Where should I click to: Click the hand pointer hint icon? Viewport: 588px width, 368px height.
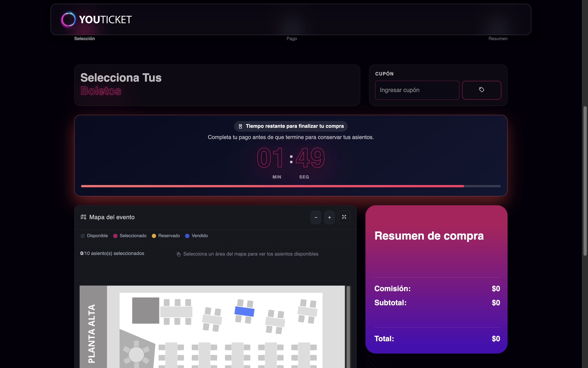tap(179, 254)
